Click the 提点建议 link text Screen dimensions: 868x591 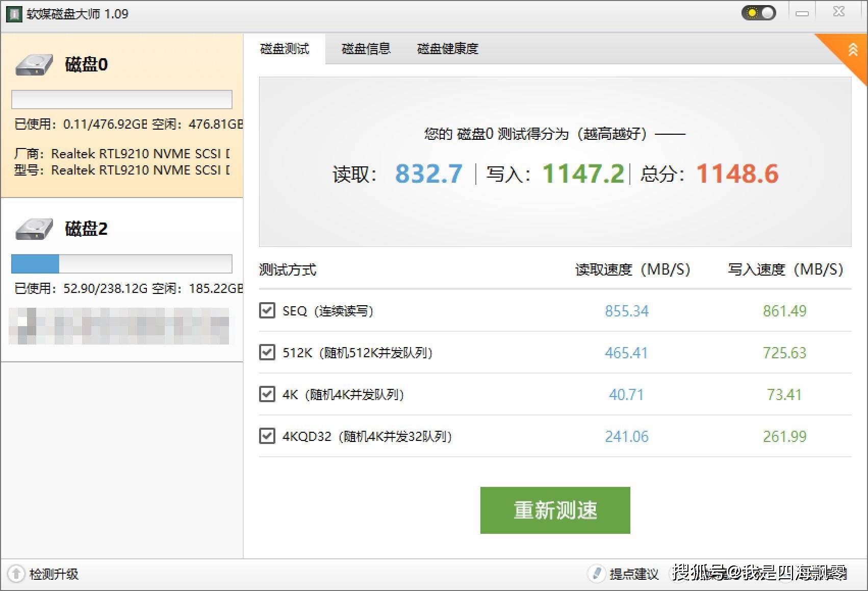(634, 574)
